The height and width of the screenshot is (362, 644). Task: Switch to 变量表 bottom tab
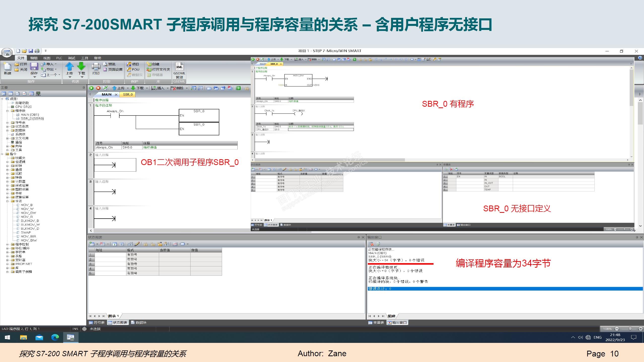[376, 323]
